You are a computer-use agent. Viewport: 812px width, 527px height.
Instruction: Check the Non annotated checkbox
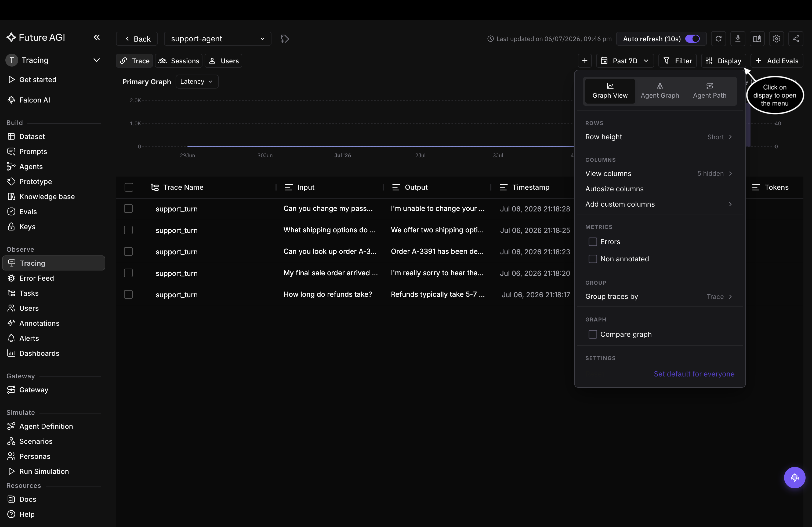[x=593, y=259]
